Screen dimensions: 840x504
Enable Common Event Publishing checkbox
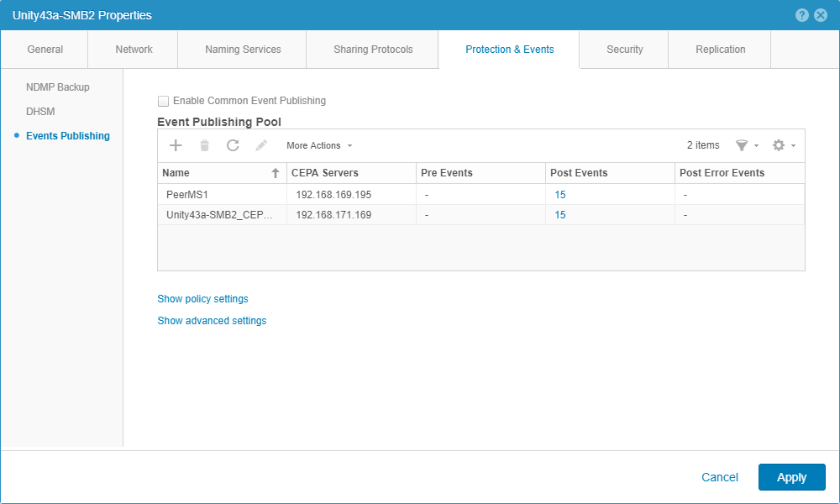[164, 101]
